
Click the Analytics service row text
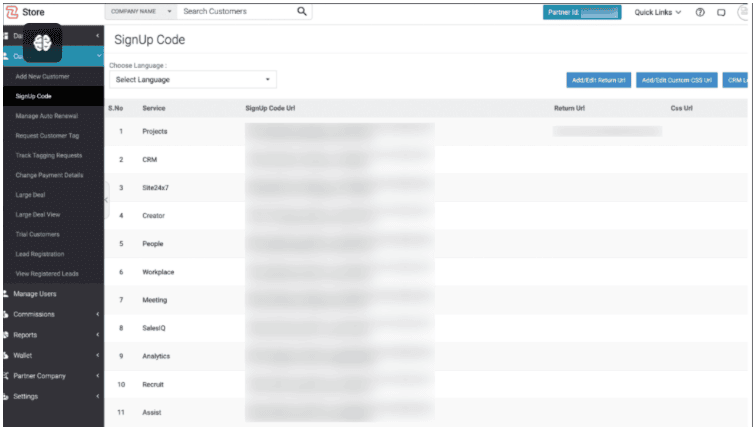[156, 356]
